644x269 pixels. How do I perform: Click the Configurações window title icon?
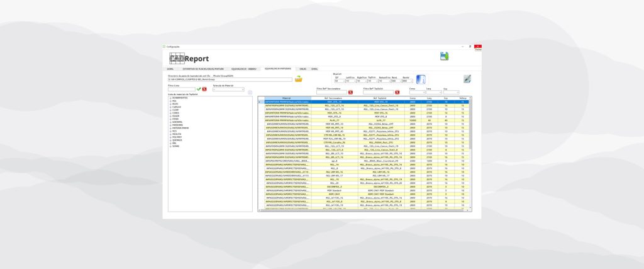(164, 47)
